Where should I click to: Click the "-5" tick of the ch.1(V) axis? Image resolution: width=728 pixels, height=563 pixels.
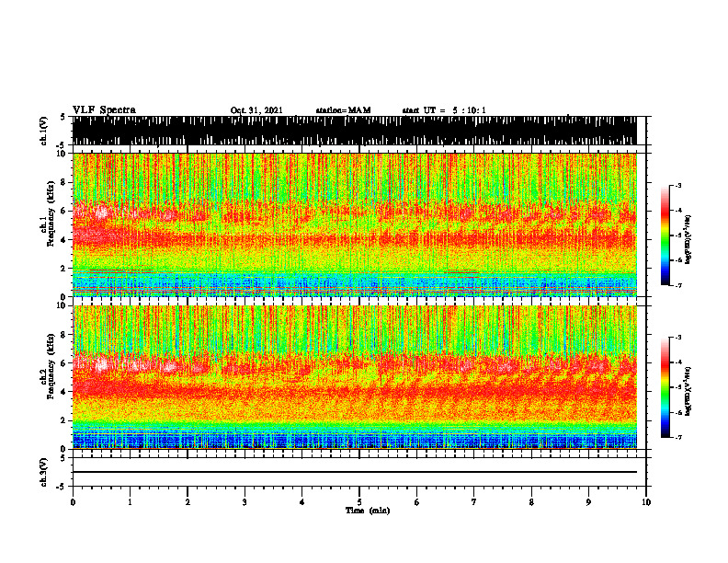tap(62, 145)
